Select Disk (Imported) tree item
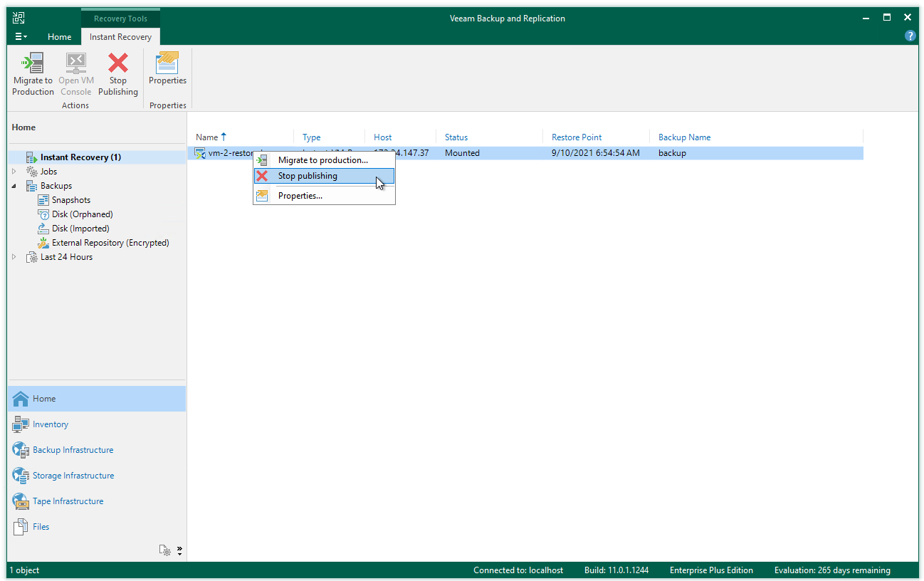Viewport: 924px width, 581px height. [x=80, y=229]
